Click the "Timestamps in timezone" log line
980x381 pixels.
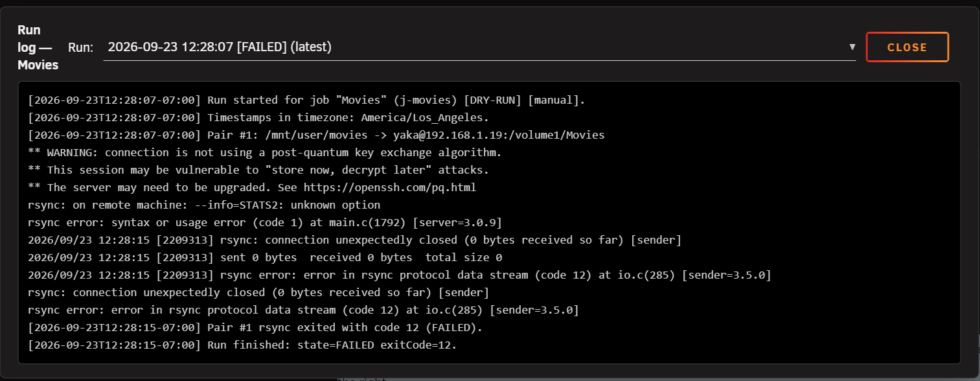click(x=258, y=117)
